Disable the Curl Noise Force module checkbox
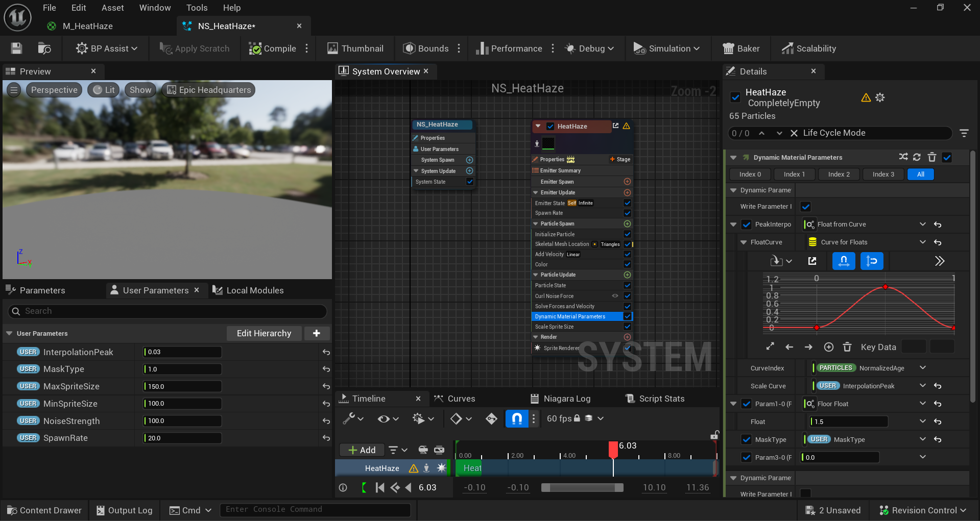 [627, 296]
